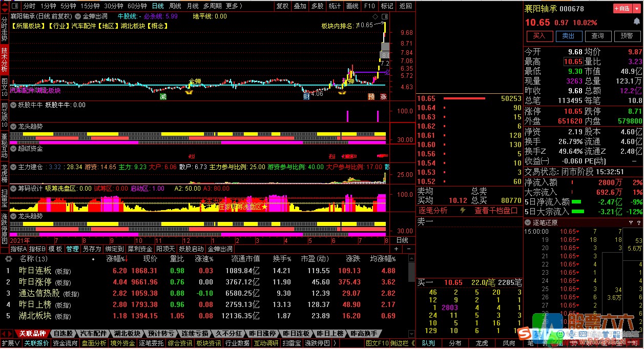Viewport: 644px width, 349px height.
Task: Click the lightning icon beside 逐笔分析
Action: click(463, 211)
